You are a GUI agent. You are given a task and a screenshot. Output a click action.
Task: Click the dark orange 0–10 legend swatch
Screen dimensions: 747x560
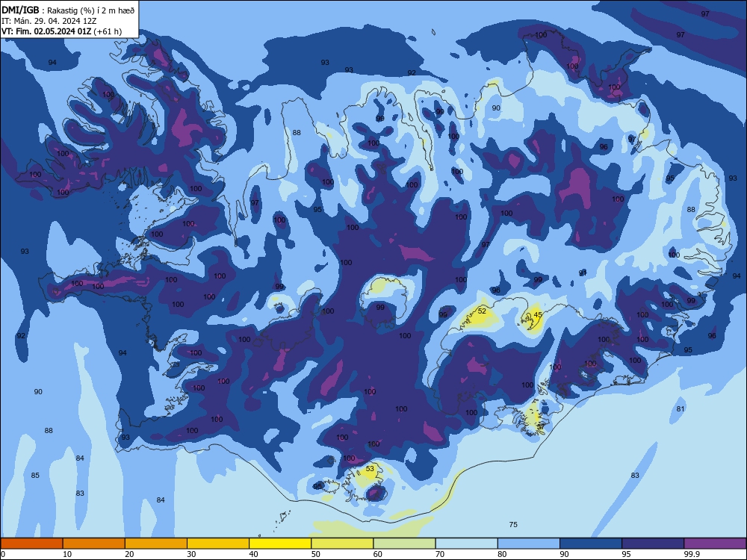(x=31, y=544)
